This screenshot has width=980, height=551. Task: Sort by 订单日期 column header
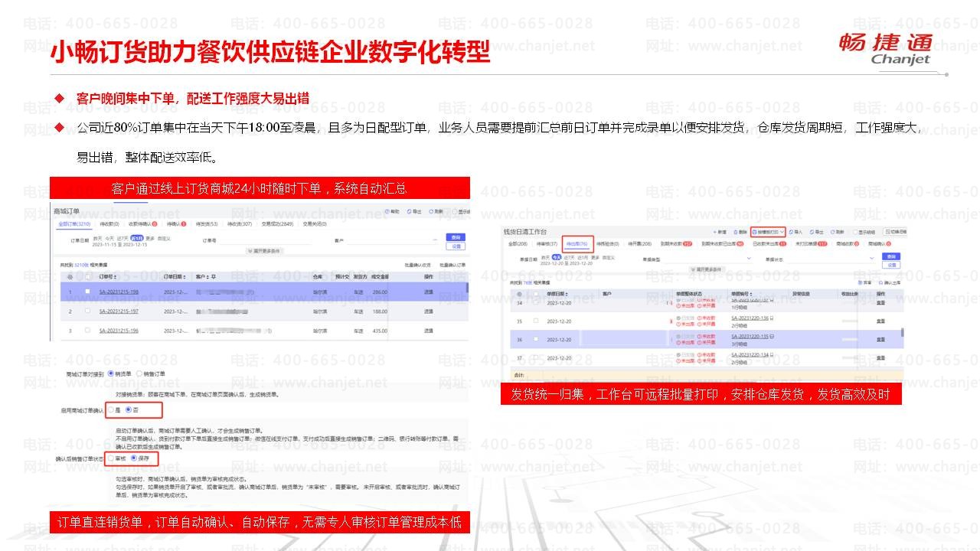175,276
